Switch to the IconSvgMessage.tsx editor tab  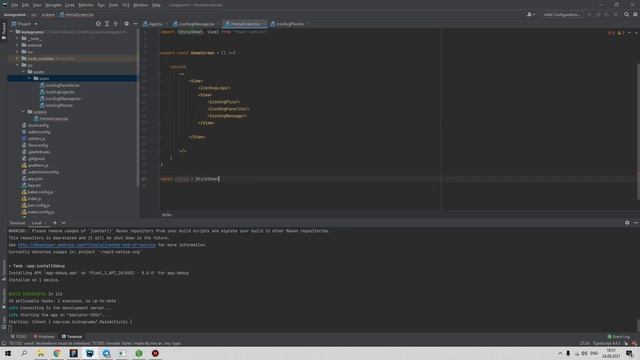195,24
